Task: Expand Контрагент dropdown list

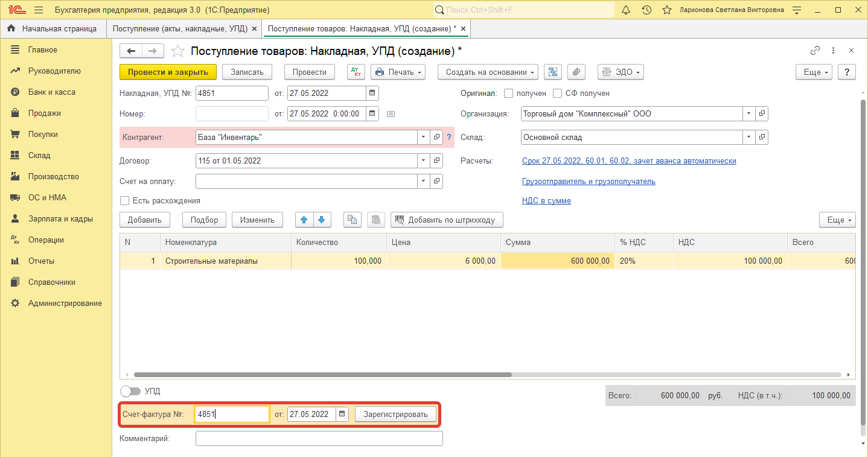Action: tap(423, 137)
